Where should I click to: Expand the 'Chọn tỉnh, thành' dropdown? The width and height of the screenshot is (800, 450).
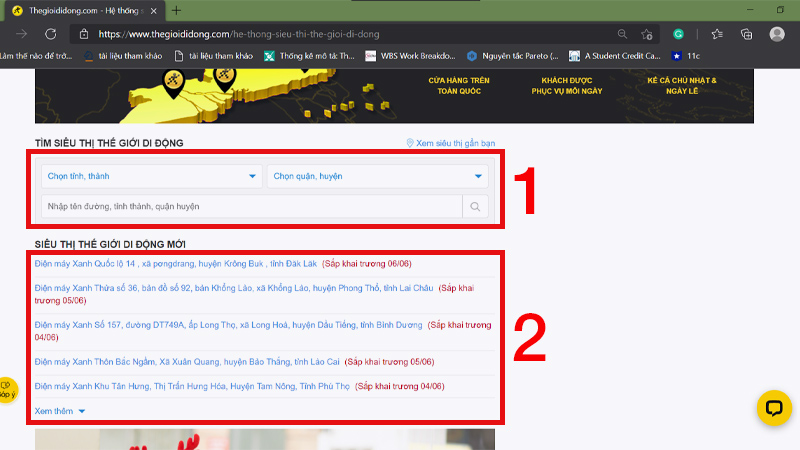pyautogui.click(x=150, y=177)
